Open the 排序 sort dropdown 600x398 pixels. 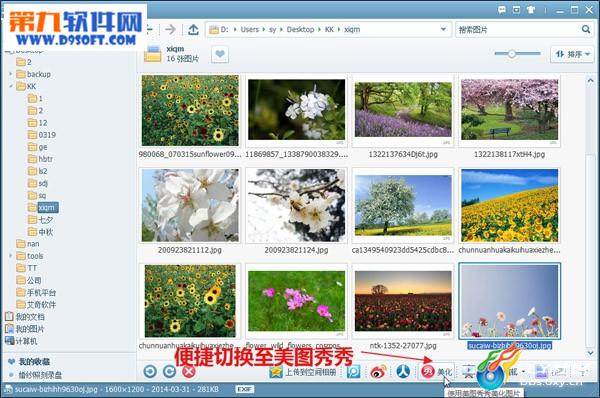[x=572, y=54]
